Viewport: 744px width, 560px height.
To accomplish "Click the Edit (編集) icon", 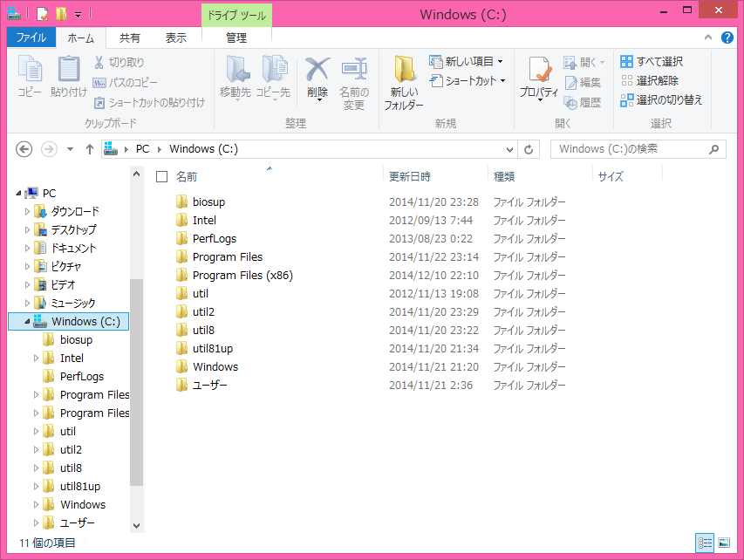I will click(570, 83).
